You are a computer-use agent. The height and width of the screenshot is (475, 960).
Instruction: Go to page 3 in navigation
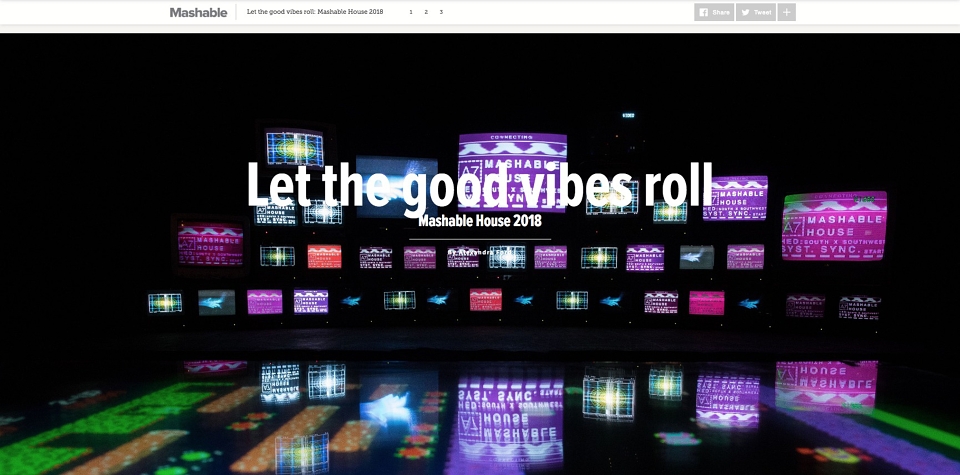click(441, 12)
